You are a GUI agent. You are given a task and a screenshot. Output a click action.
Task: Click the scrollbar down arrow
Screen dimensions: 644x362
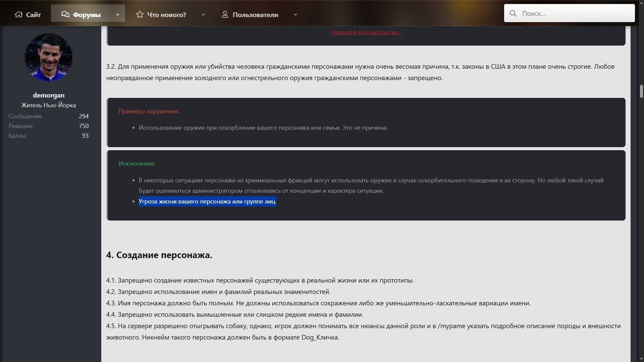click(x=641, y=358)
